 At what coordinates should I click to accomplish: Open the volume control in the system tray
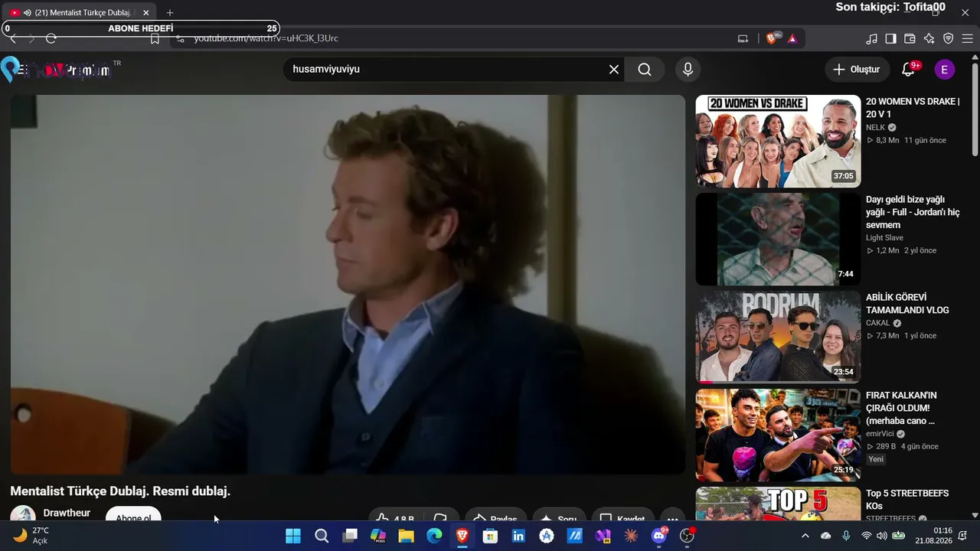pos(882,536)
